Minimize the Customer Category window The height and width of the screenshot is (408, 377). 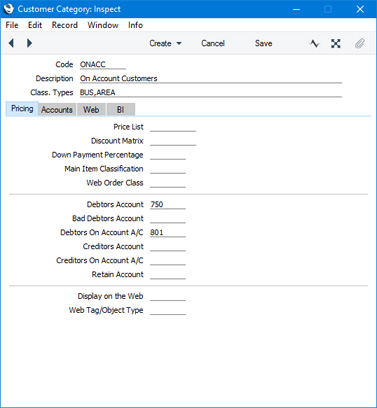pos(296,9)
